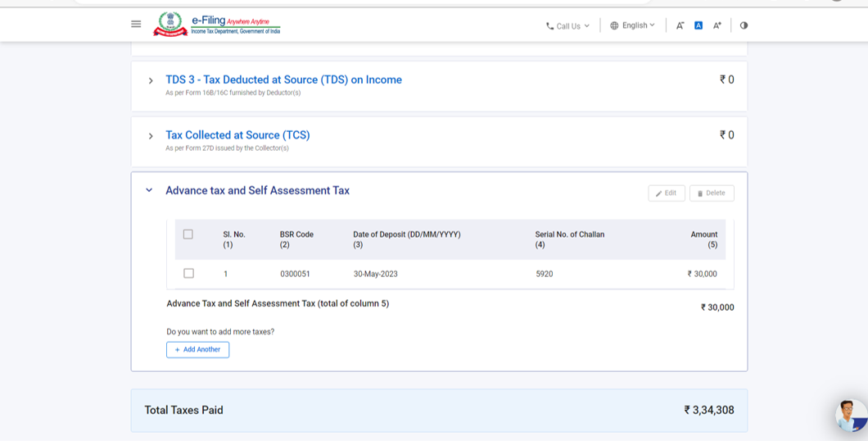Click Sl. No. 1 entry link
Image resolution: width=868 pixels, height=441 pixels.
(x=226, y=274)
